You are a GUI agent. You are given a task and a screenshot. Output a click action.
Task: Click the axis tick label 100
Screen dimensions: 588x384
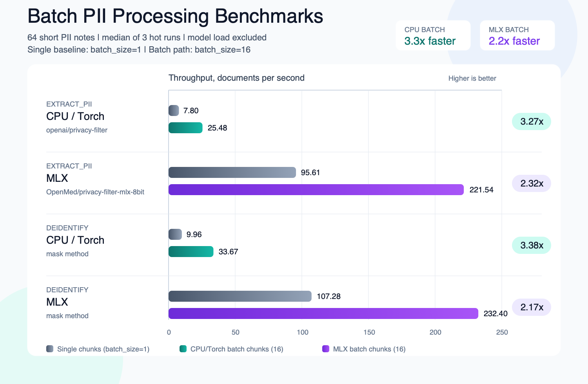point(302,332)
